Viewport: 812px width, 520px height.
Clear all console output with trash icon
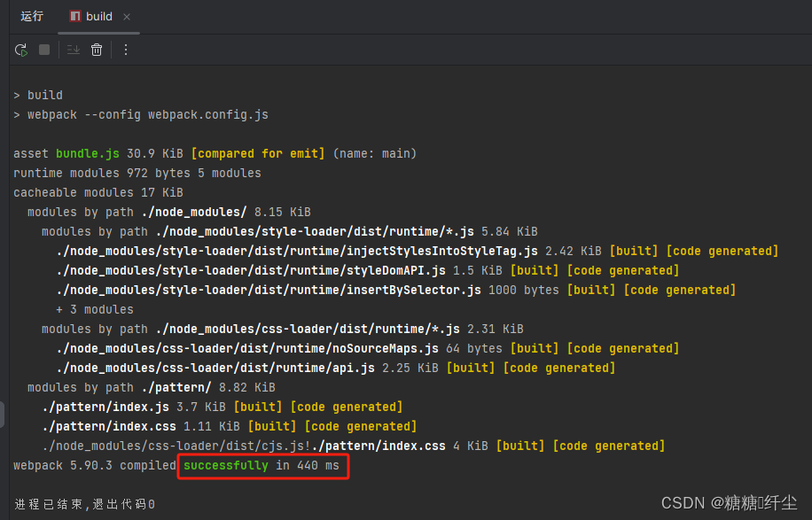(97, 50)
